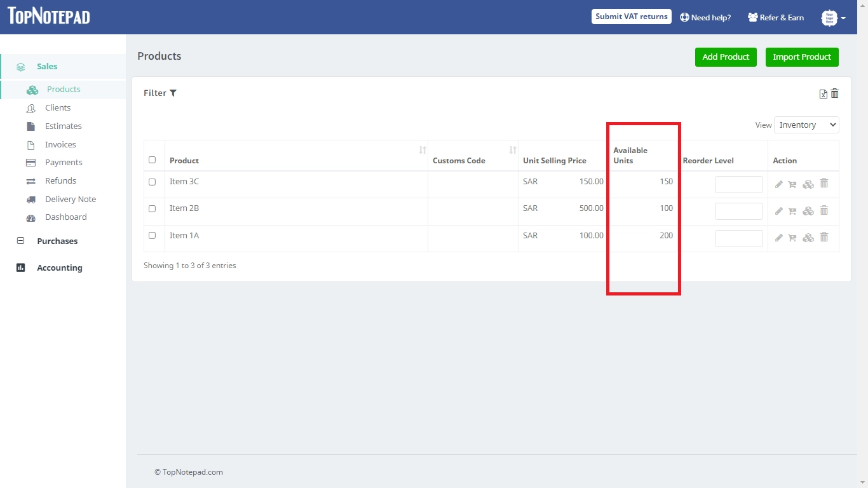Viewport: 868px width, 488px height.
Task: Click the add-to-cart icon for Item 2B
Action: point(792,210)
